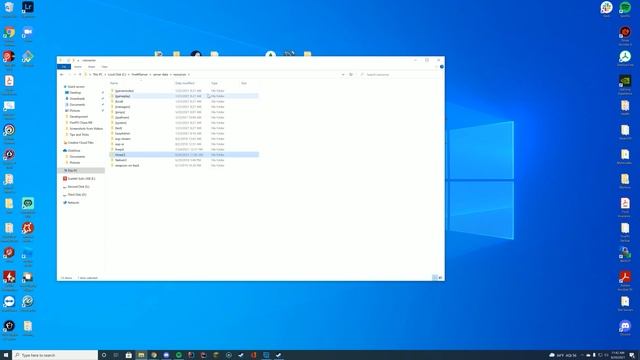Screen dimensions: 640x360
Task: Select Desktop in Quick access
Action: (76, 93)
